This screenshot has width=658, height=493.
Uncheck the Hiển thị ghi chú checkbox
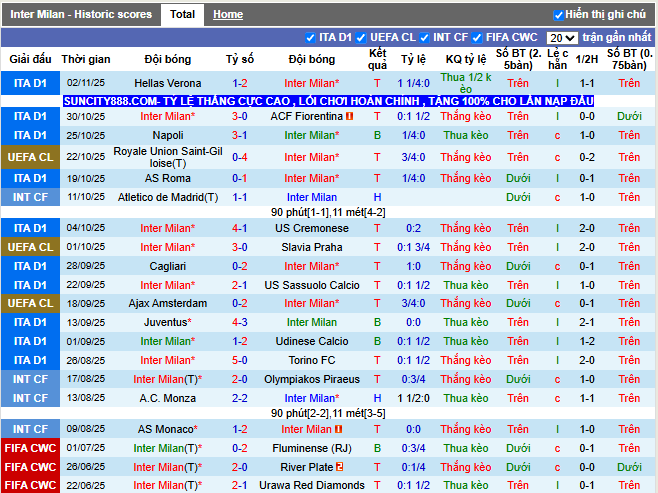[x=558, y=15]
